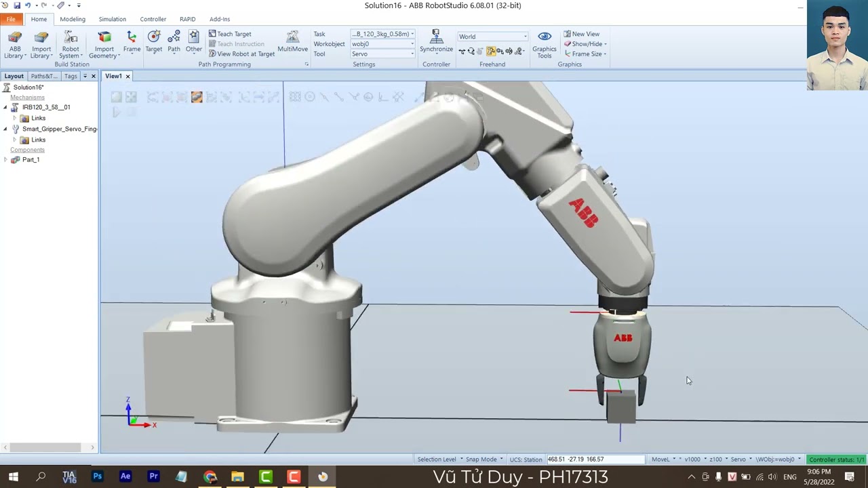Click the New View button
Image resolution: width=868 pixels, height=488 pixels.
coord(581,34)
